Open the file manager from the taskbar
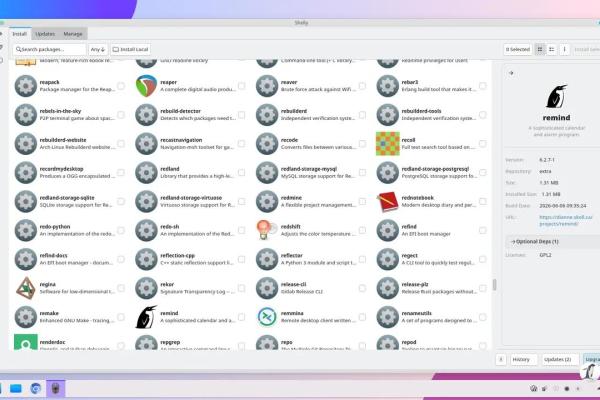This screenshot has width=600, height=400. (x=16, y=389)
